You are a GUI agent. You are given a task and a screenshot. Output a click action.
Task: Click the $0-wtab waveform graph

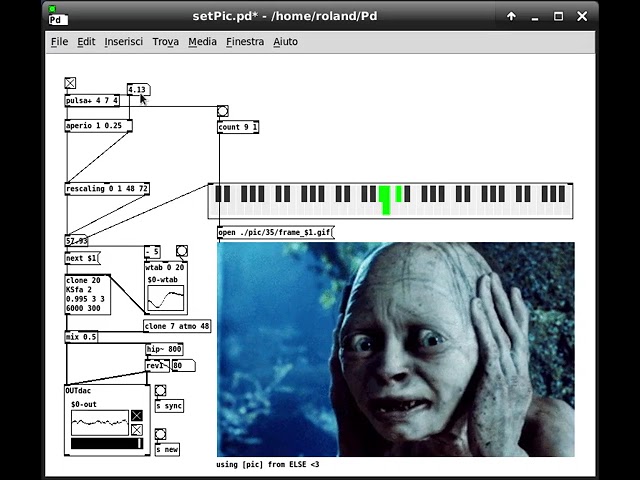(165, 298)
